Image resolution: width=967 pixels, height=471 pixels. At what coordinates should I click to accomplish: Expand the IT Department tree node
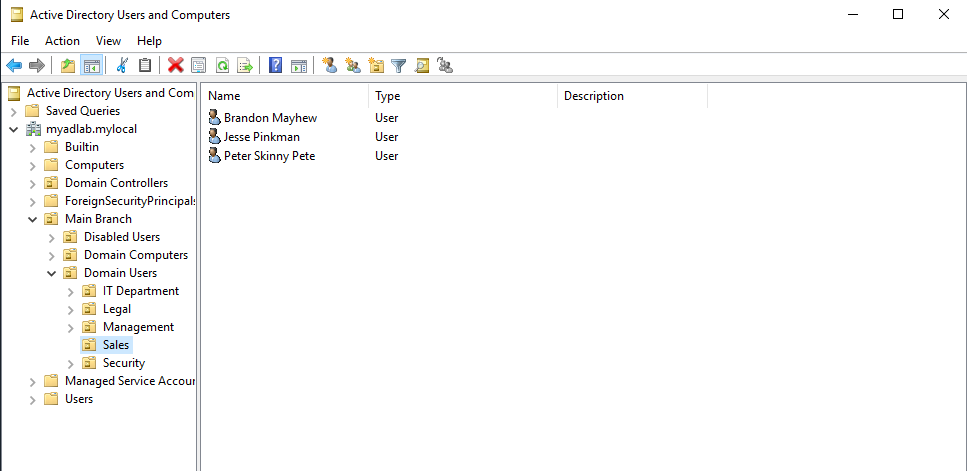click(x=70, y=291)
